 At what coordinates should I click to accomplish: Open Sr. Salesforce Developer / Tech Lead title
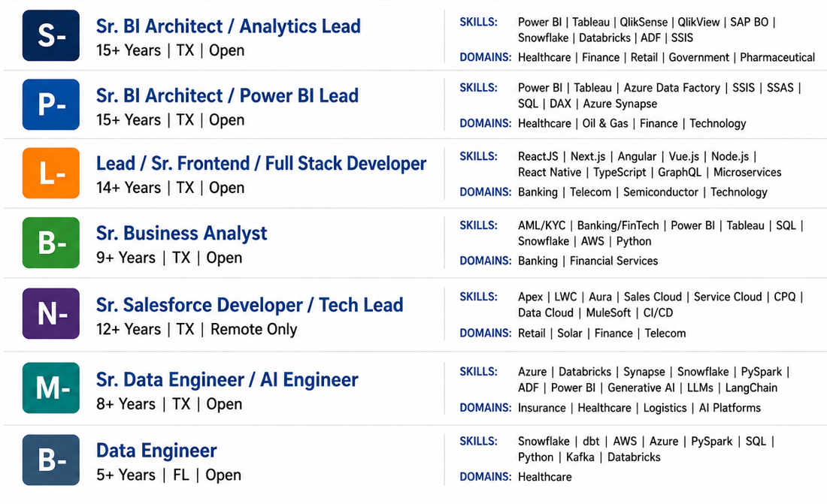click(x=250, y=305)
